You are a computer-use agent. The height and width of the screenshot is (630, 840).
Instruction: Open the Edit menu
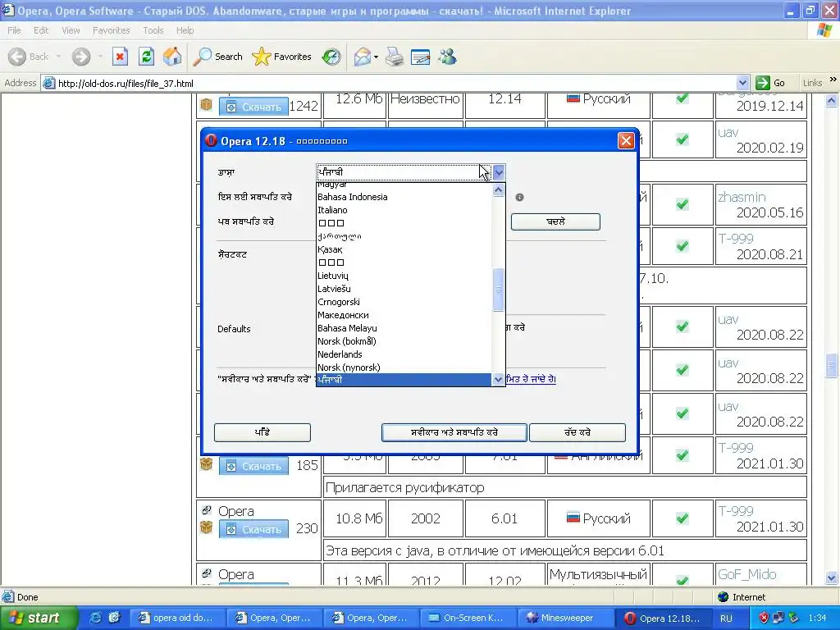(x=41, y=30)
